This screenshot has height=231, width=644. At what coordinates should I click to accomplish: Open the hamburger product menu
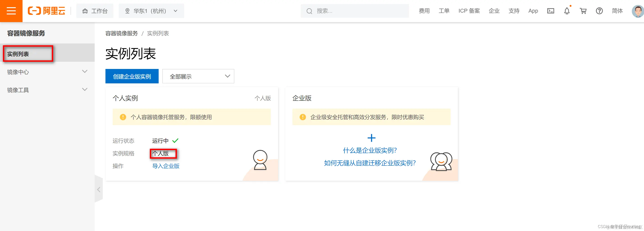click(x=11, y=11)
